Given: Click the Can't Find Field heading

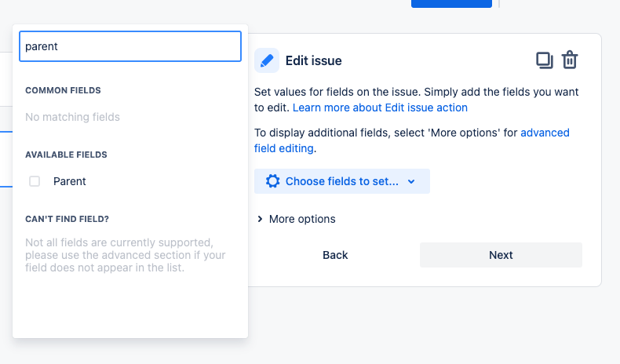Looking at the screenshot, I should 67,218.
